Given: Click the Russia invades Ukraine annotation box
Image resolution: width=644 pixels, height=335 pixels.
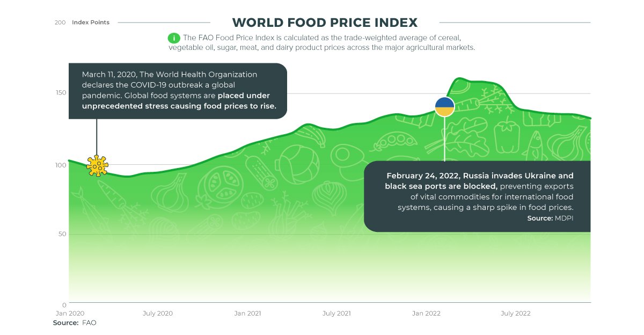Looking at the screenshot, I should point(477,196).
